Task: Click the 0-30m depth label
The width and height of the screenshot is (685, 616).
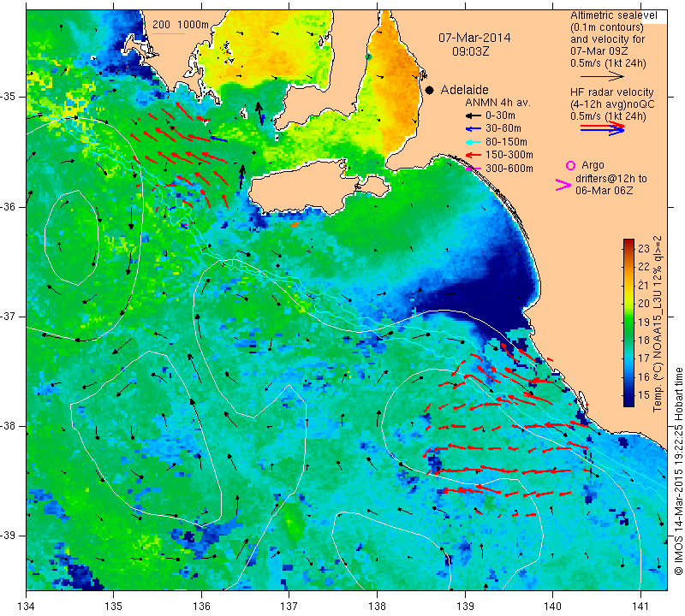Action: point(500,115)
